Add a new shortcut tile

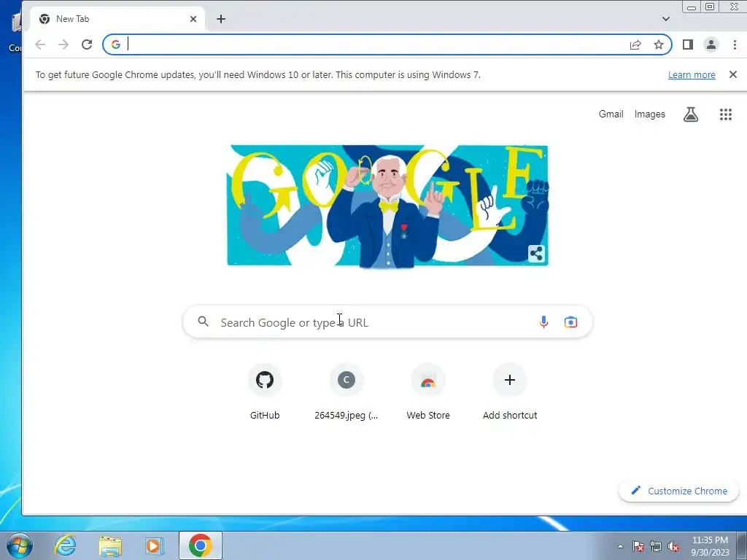tap(510, 392)
